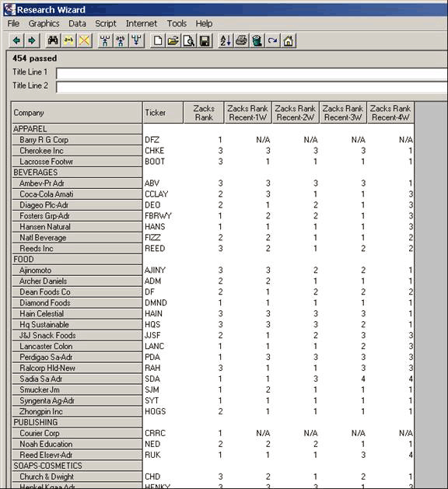Create a new blank document
Viewport: 448px width, 489px height.
[x=158, y=40]
